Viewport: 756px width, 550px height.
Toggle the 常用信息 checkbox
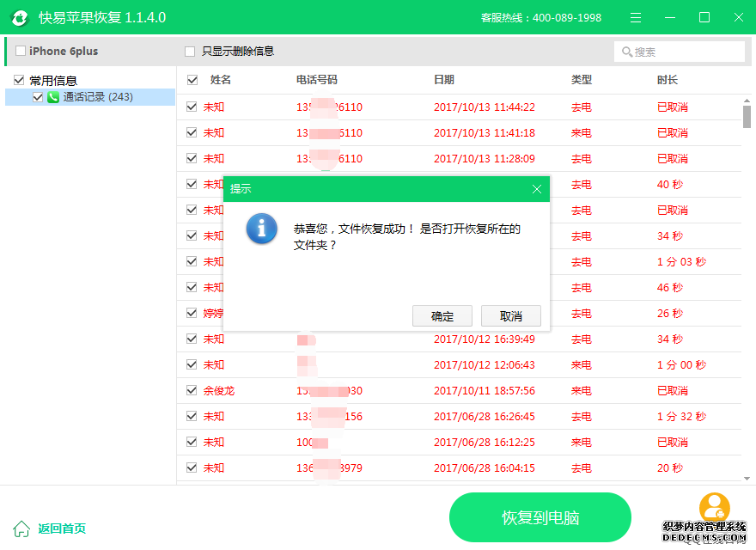pos(19,80)
